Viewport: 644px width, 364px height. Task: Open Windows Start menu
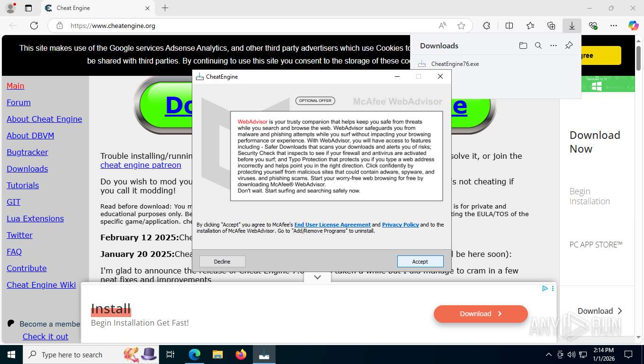point(11,355)
